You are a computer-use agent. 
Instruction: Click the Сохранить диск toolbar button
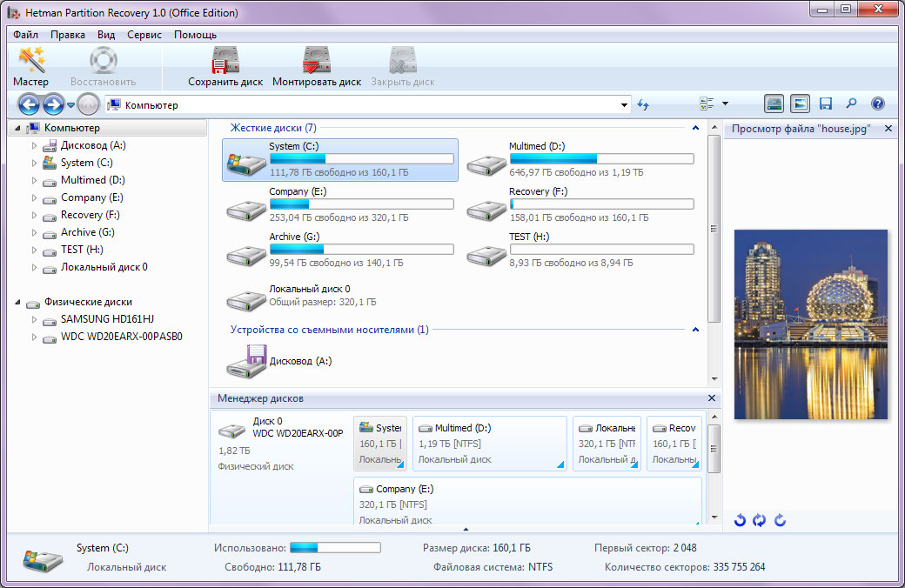pos(225,67)
